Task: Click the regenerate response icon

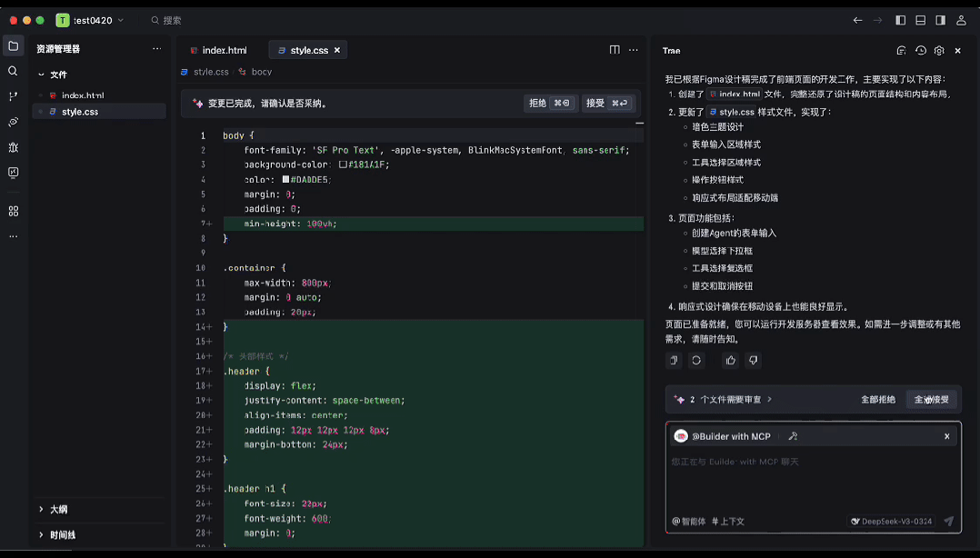Action: click(x=696, y=361)
